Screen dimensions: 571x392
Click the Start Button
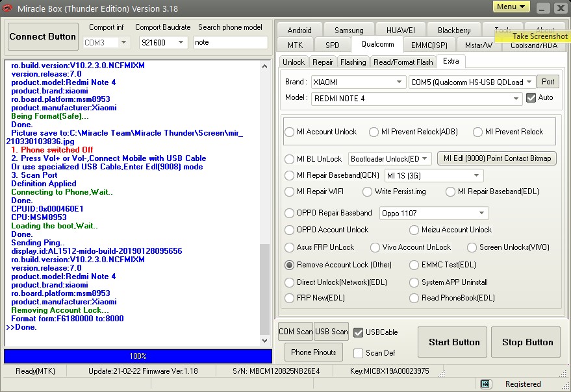click(x=452, y=342)
